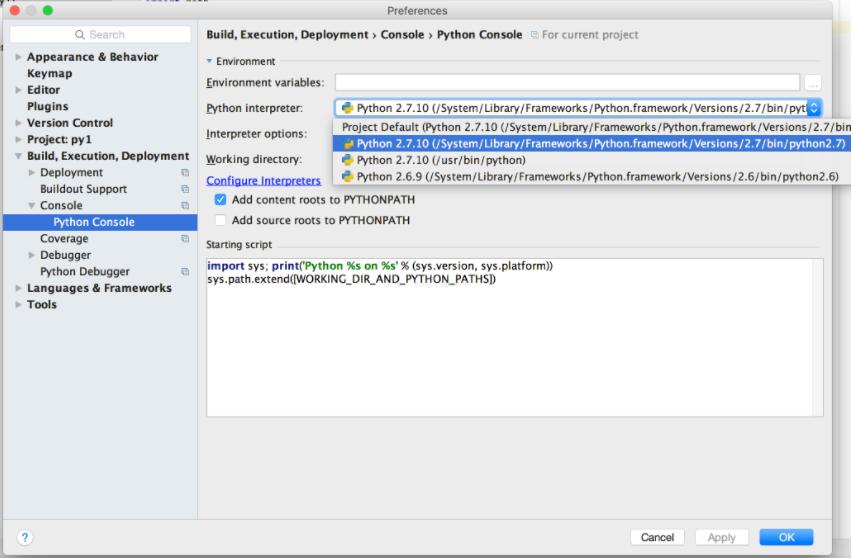Expand the Project: py1 section
The image size is (853, 558).
coord(18,139)
